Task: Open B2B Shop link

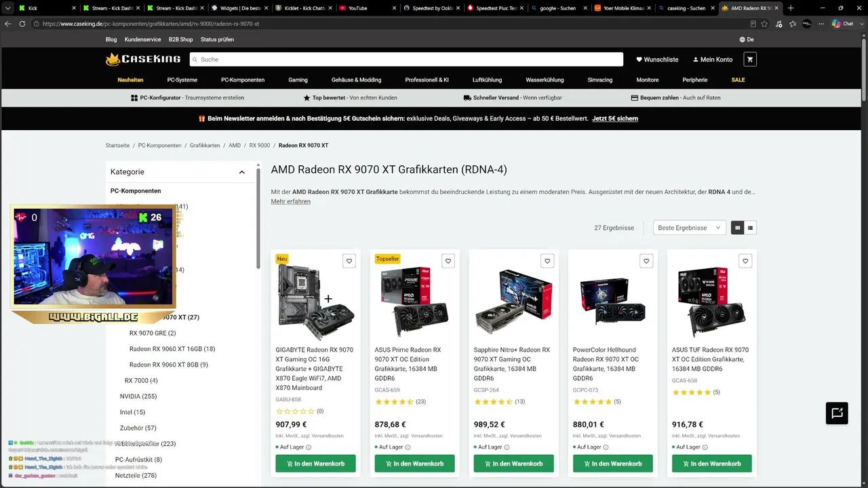Action: pos(180,39)
